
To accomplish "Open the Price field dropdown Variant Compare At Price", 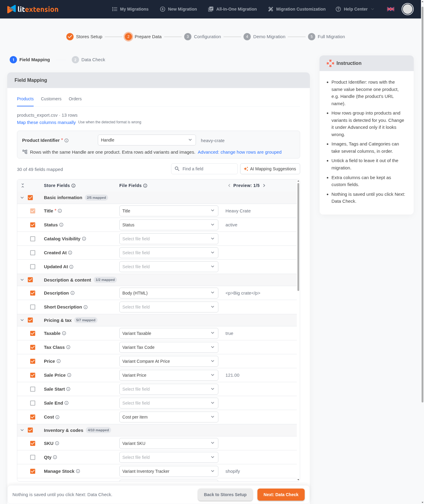I will pyautogui.click(x=169, y=361).
